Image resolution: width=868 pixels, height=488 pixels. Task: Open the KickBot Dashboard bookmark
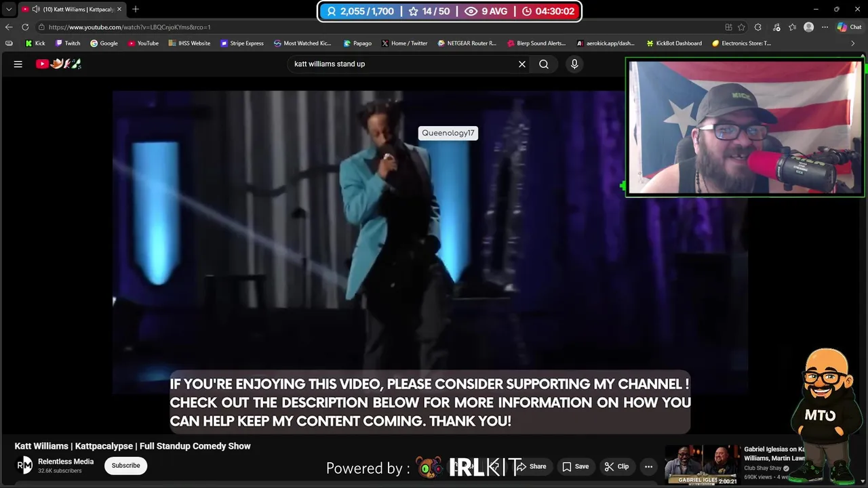[x=674, y=43]
